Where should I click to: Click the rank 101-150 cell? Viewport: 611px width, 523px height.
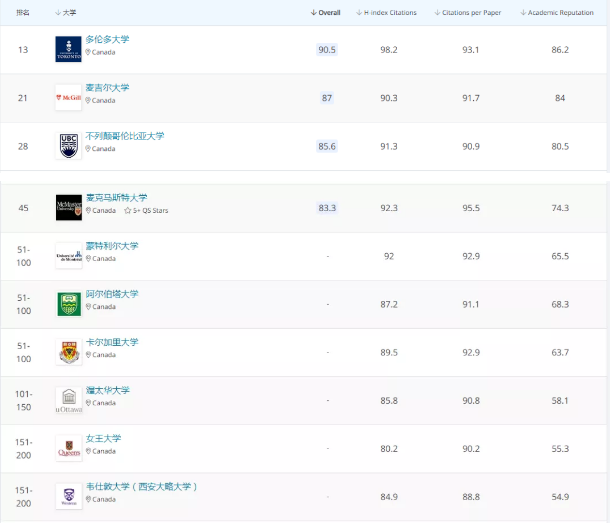(23, 401)
